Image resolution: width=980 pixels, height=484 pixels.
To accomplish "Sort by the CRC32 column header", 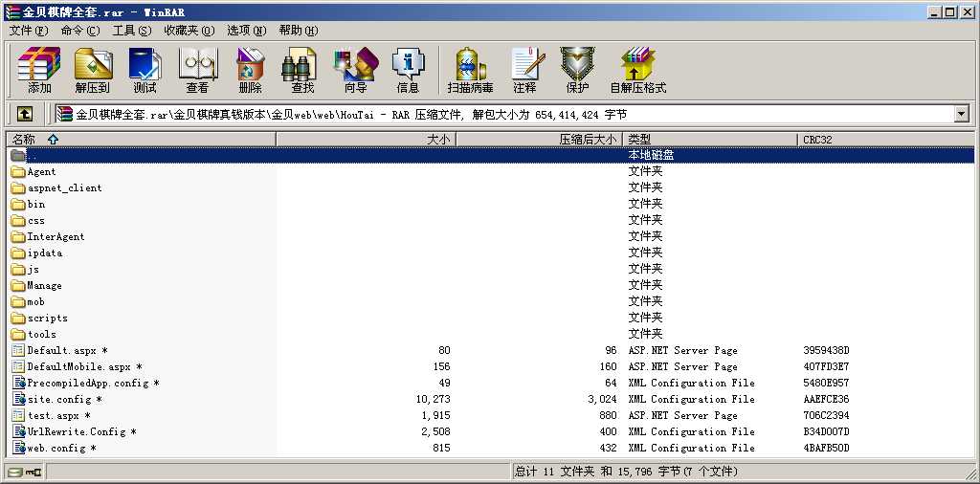I will [x=885, y=140].
